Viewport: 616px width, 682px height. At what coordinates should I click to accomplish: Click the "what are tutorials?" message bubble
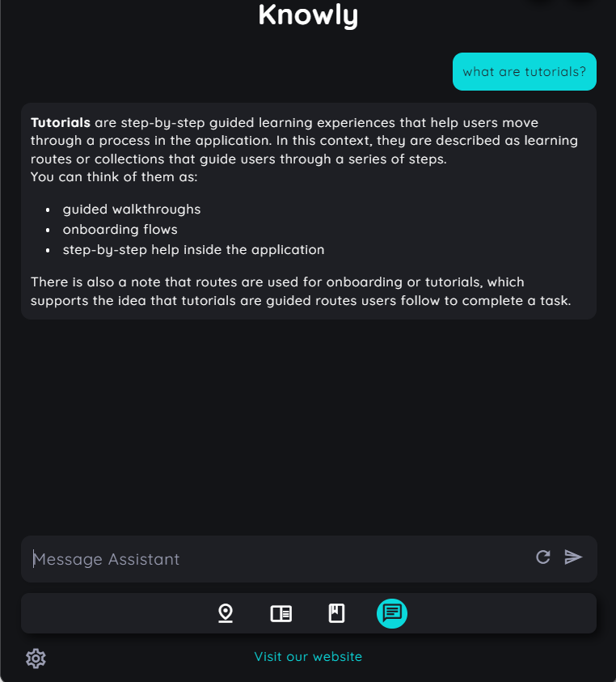pyautogui.click(x=525, y=72)
